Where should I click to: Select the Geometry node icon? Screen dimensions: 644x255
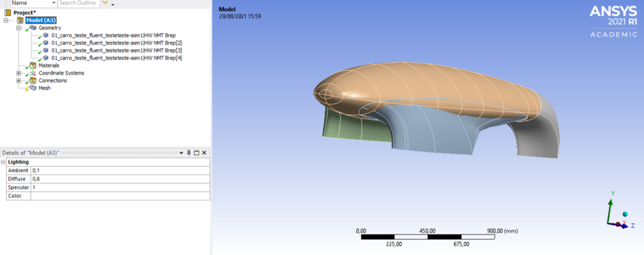pyautogui.click(x=33, y=28)
